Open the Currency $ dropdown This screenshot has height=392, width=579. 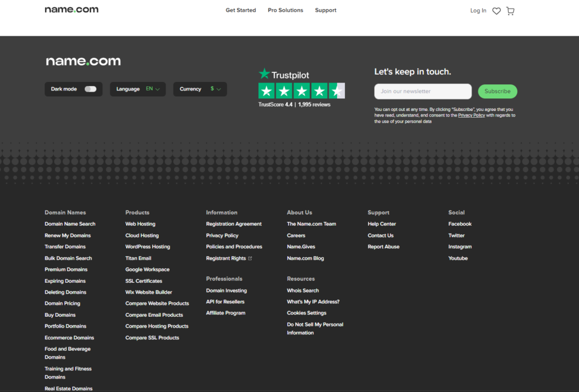pos(200,89)
